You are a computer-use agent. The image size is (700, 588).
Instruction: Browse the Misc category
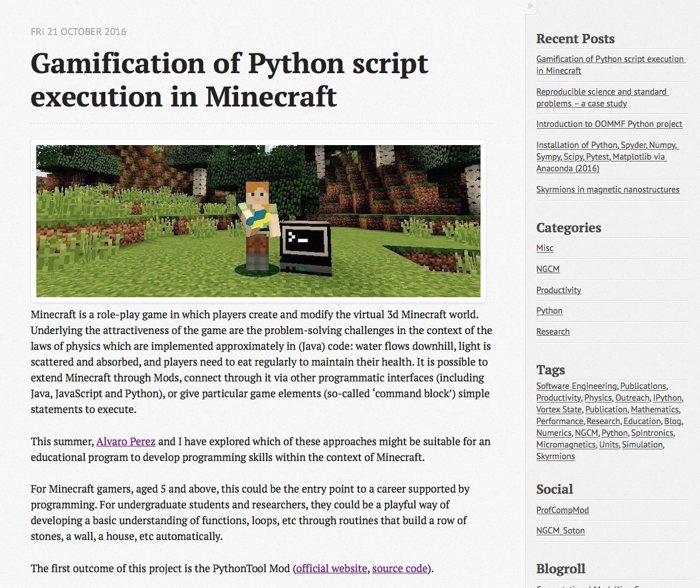pyautogui.click(x=545, y=248)
